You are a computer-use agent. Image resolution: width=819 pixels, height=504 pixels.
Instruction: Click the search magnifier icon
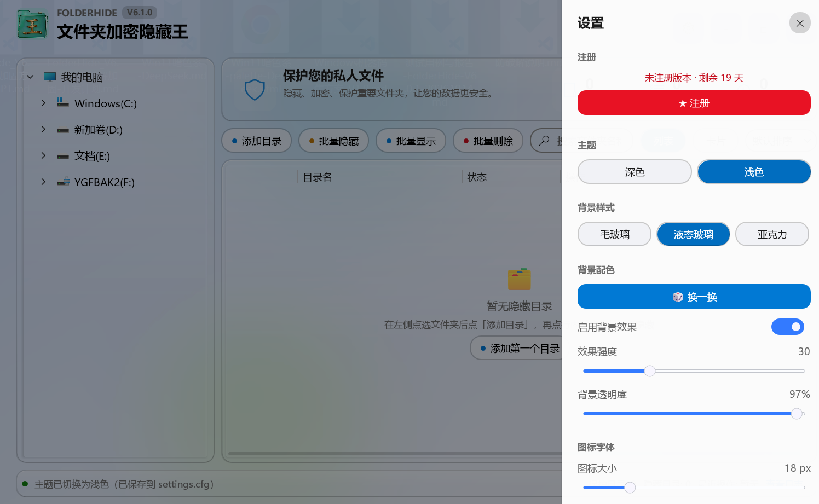pos(544,141)
